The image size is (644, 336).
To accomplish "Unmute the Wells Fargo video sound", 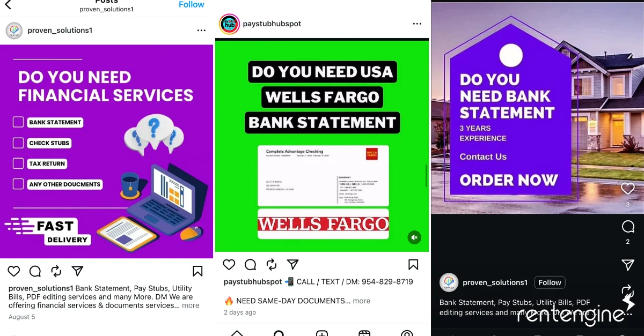I will pos(414,237).
